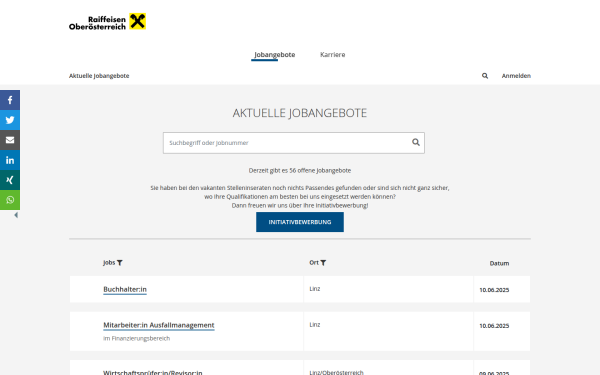Viewport: 600px width, 375px height.
Task: Share page on LinkedIn
Action: tap(10, 160)
